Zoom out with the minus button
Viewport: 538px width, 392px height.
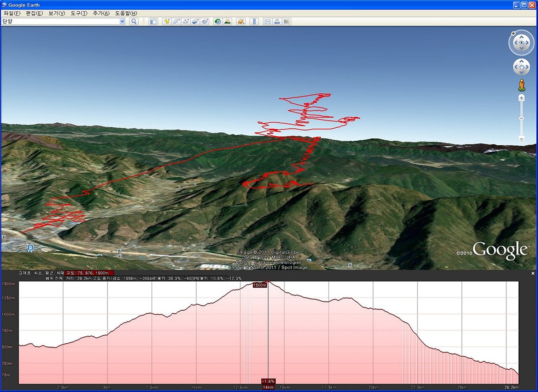point(522,139)
